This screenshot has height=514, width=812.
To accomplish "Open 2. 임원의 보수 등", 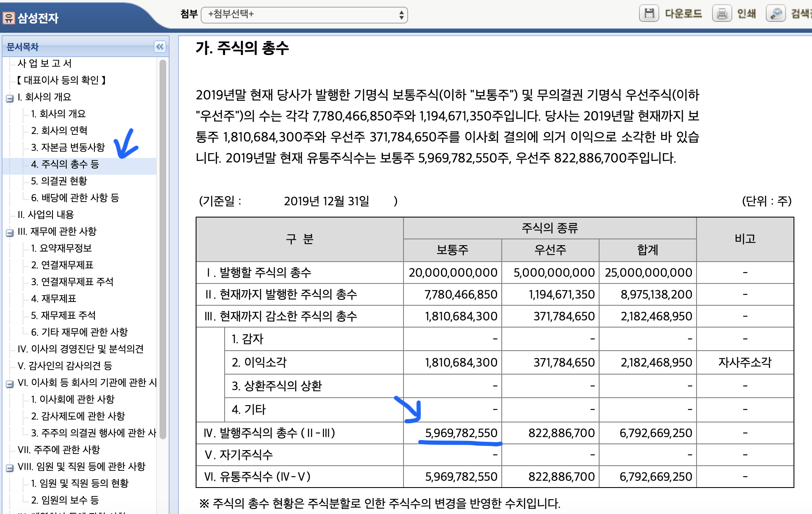I will 65,500.
